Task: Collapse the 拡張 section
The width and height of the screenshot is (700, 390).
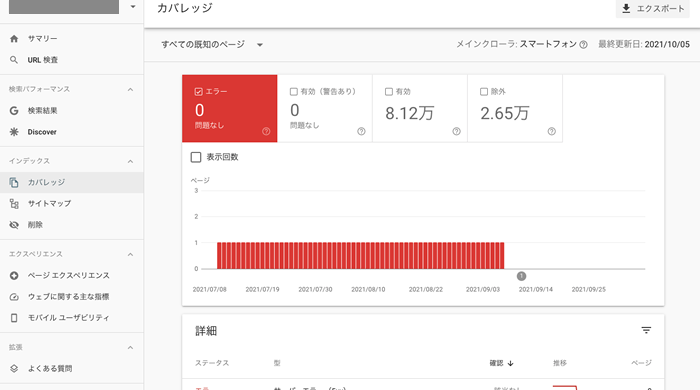Action: pyautogui.click(x=130, y=348)
